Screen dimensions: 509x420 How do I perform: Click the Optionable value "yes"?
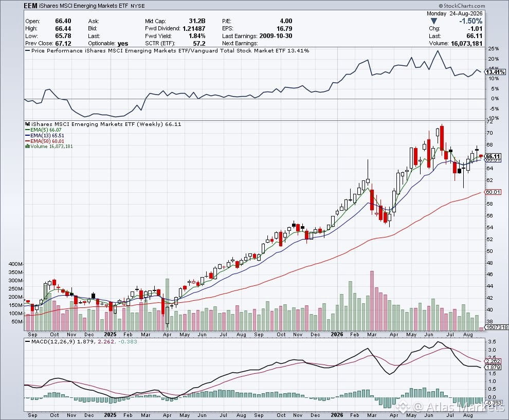pos(123,44)
